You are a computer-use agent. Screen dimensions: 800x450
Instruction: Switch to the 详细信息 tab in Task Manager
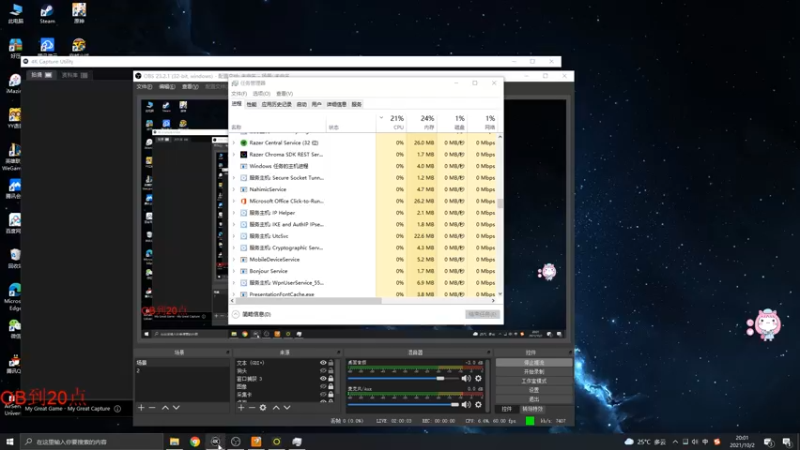(x=336, y=105)
